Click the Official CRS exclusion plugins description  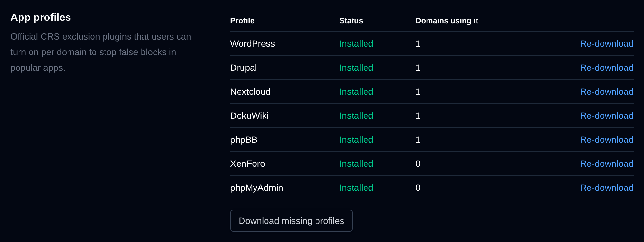click(x=101, y=52)
